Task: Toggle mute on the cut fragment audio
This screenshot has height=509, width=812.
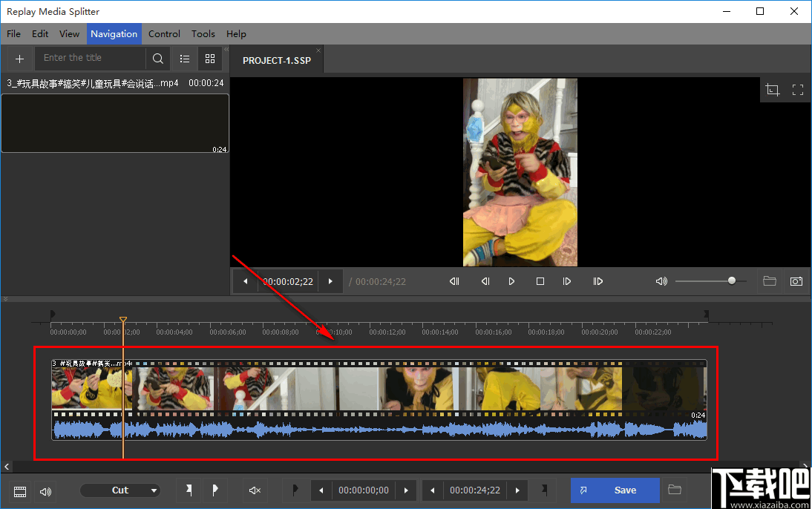Action: 255,490
